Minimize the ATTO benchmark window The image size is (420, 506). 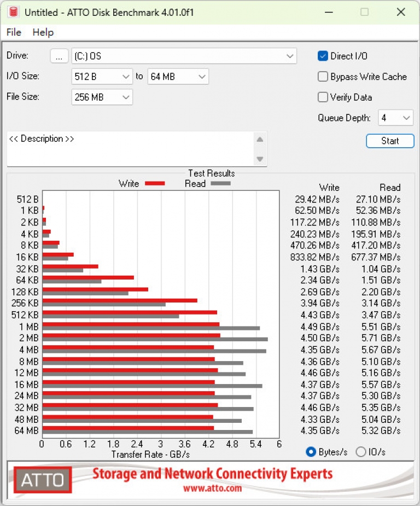click(x=329, y=12)
